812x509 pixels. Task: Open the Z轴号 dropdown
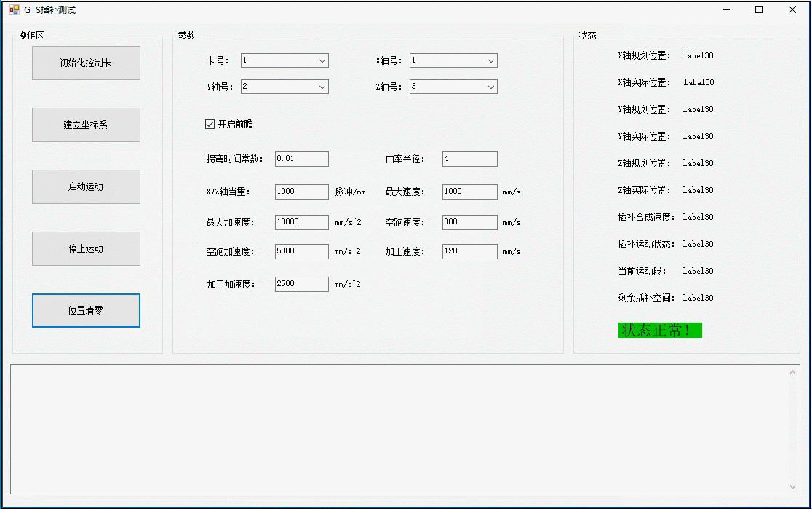(453, 87)
